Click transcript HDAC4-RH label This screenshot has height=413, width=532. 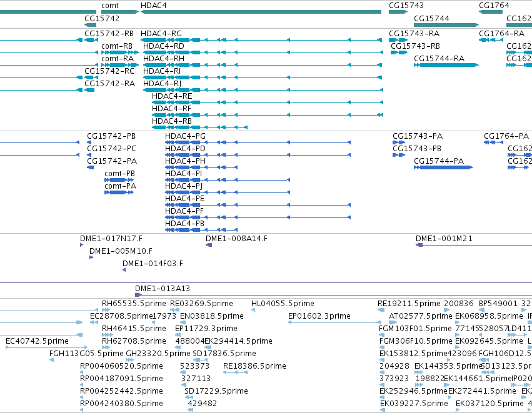pyautogui.click(x=164, y=59)
